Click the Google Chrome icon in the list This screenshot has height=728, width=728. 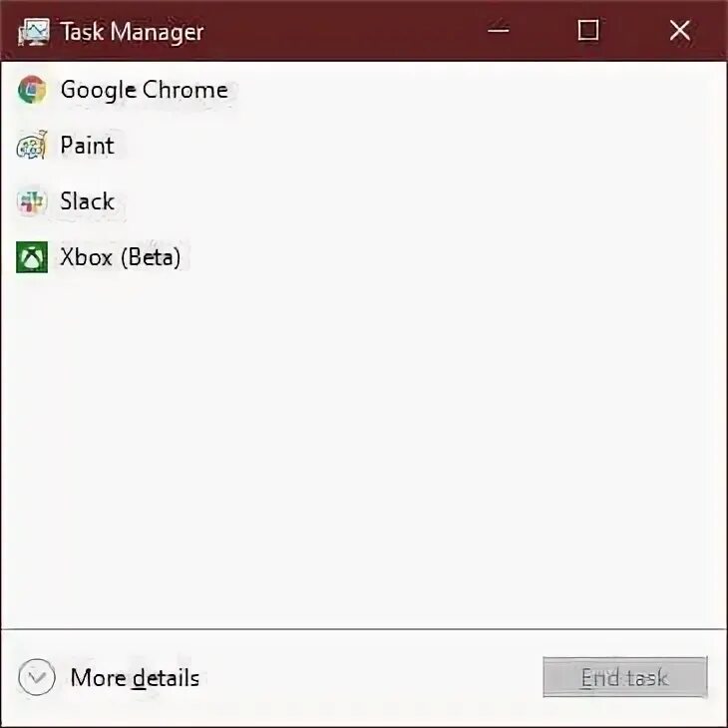tap(32, 90)
